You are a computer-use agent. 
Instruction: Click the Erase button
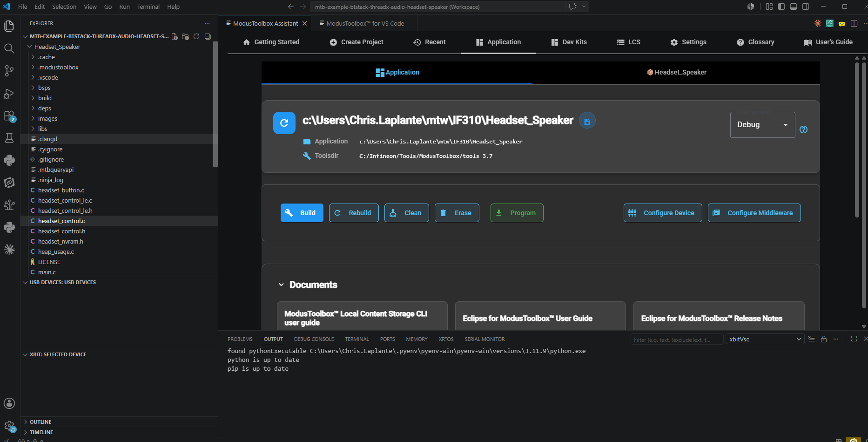point(457,213)
